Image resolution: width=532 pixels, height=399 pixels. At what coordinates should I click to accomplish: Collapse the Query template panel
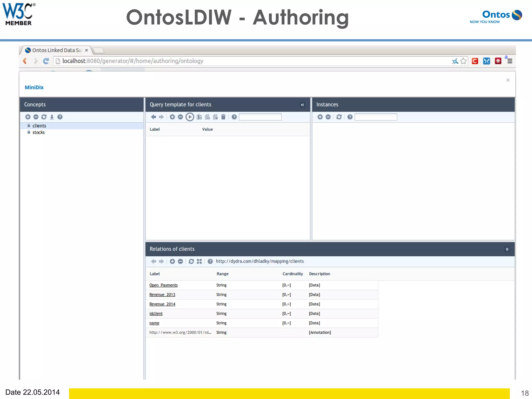point(302,105)
